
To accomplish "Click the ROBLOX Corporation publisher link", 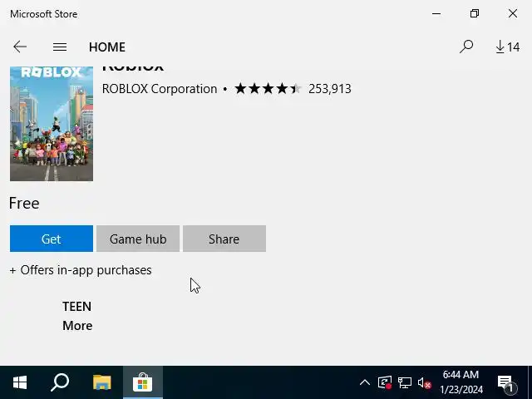I will pyautogui.click(x=160, y=89).
